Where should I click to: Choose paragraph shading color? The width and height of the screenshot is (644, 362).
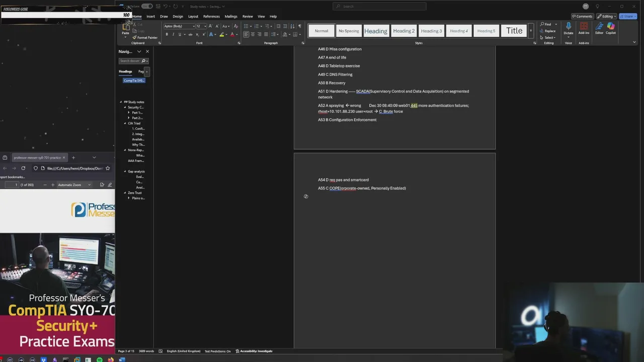[285, 34]
